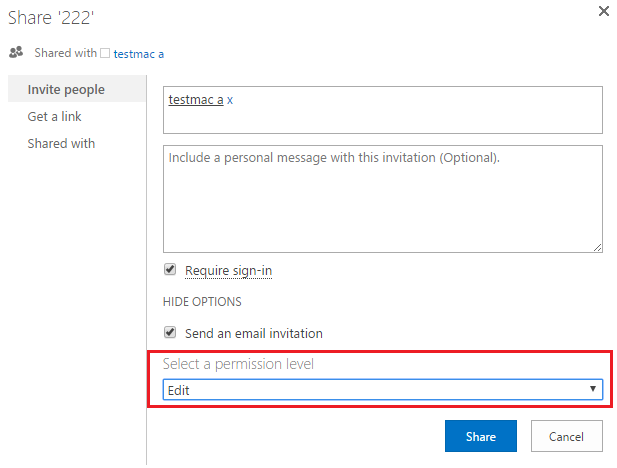Click the Require sign-in label
The height and width of the screenshot is (468, 617).
tap(228, 271)
